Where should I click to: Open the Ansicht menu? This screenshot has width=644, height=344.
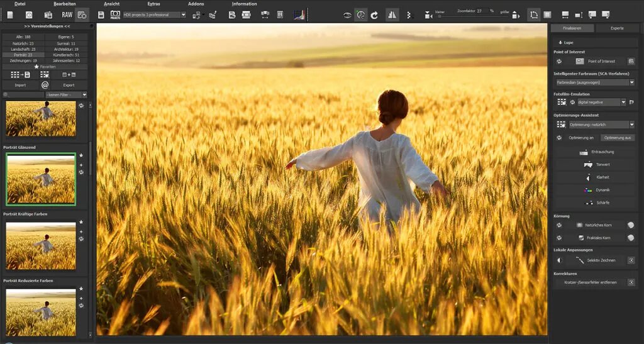pos(112,4)
